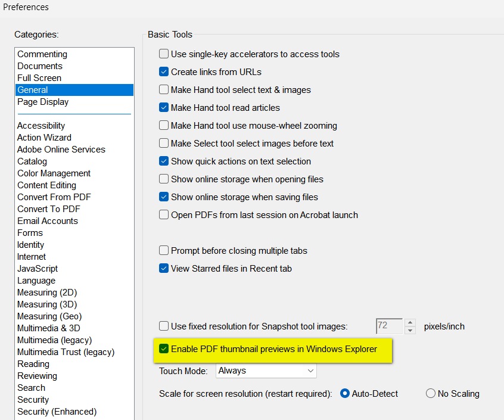This screenshot has width=504, height=420.
Task: Select Commenting in Categories list
Action: coord(42,54)
